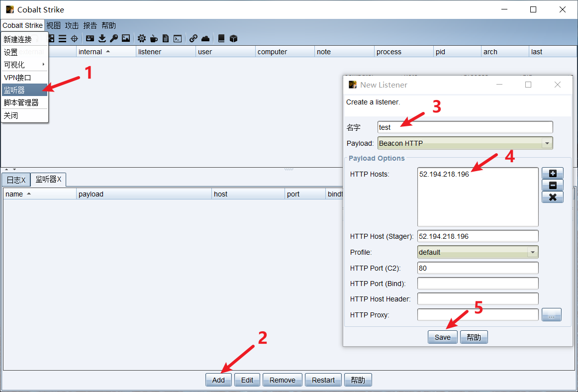Sort listeners by port column

[305, 194]
